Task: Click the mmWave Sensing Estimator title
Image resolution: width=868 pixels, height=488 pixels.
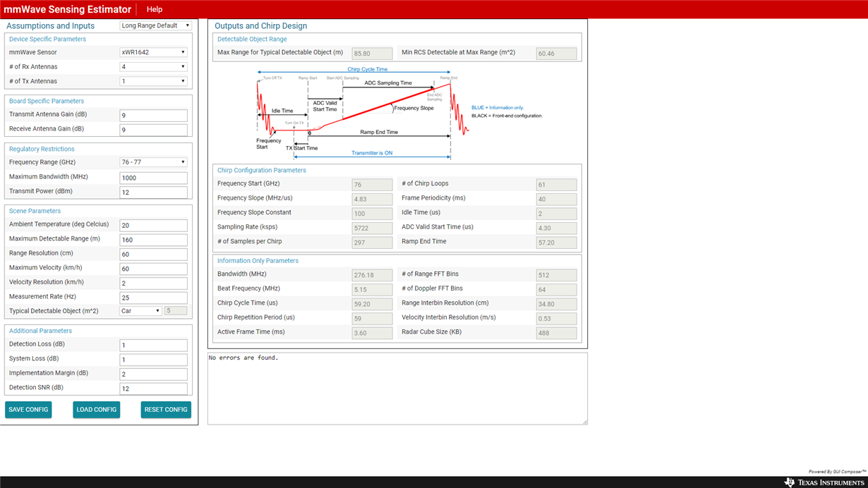Action: coord(68,9)
